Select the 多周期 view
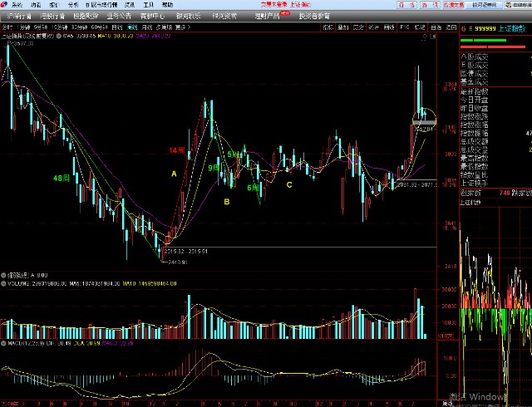This screenshot has width=532, height=407. tap(164, 27)
